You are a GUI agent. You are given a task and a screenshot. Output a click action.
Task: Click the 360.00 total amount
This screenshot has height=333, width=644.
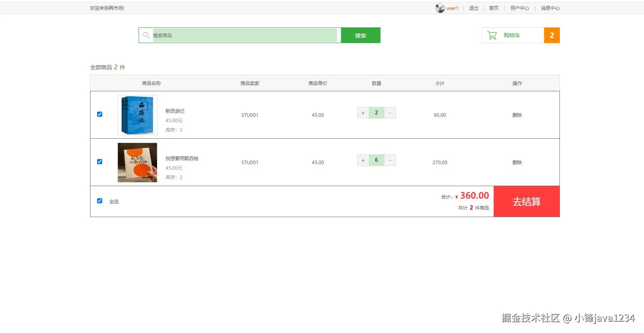pos(474,195)
